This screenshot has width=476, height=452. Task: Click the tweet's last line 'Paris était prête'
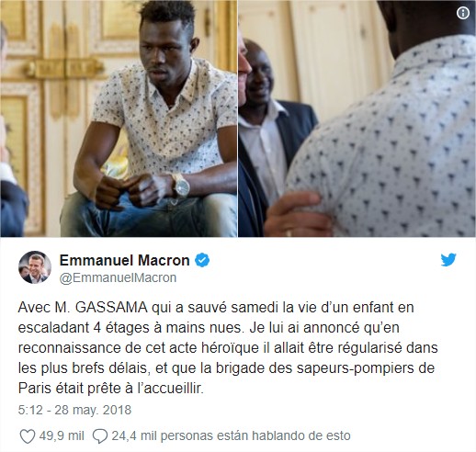111,389
